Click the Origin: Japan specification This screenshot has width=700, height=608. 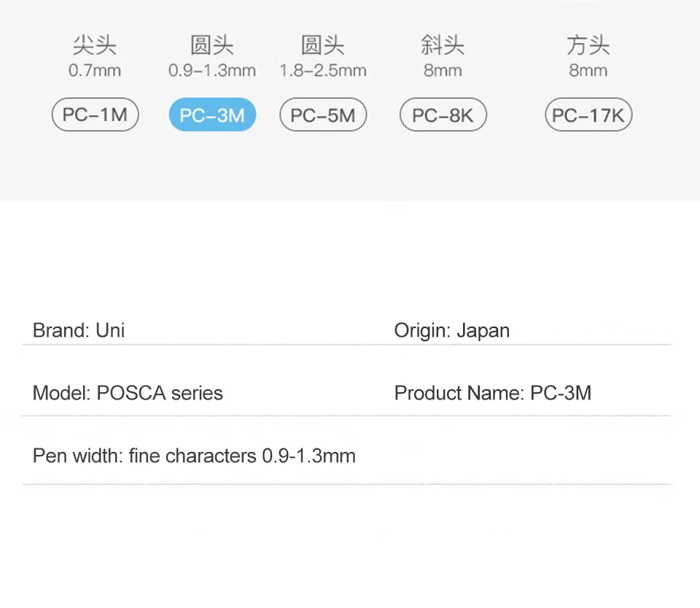coord(452,330)
